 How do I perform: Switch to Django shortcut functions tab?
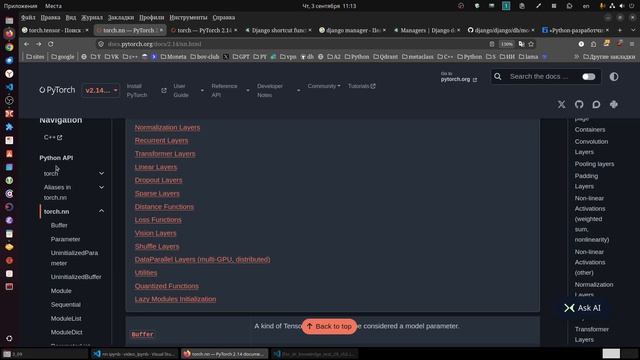(278, 30)
